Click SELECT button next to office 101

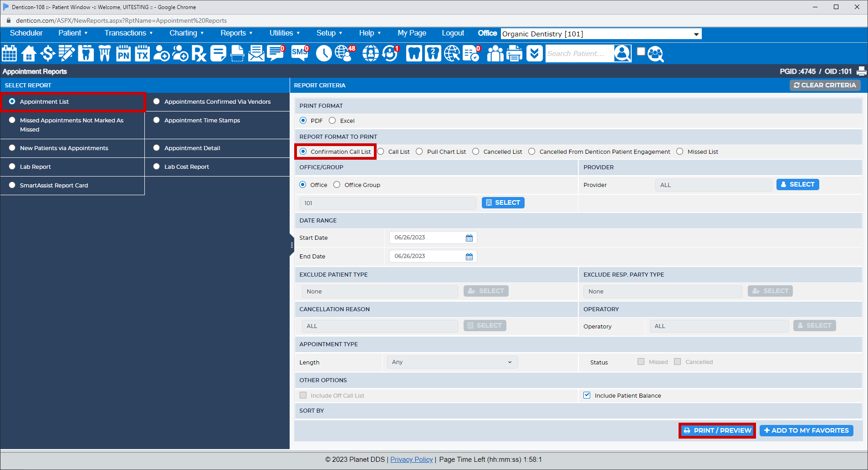point(503,202)
